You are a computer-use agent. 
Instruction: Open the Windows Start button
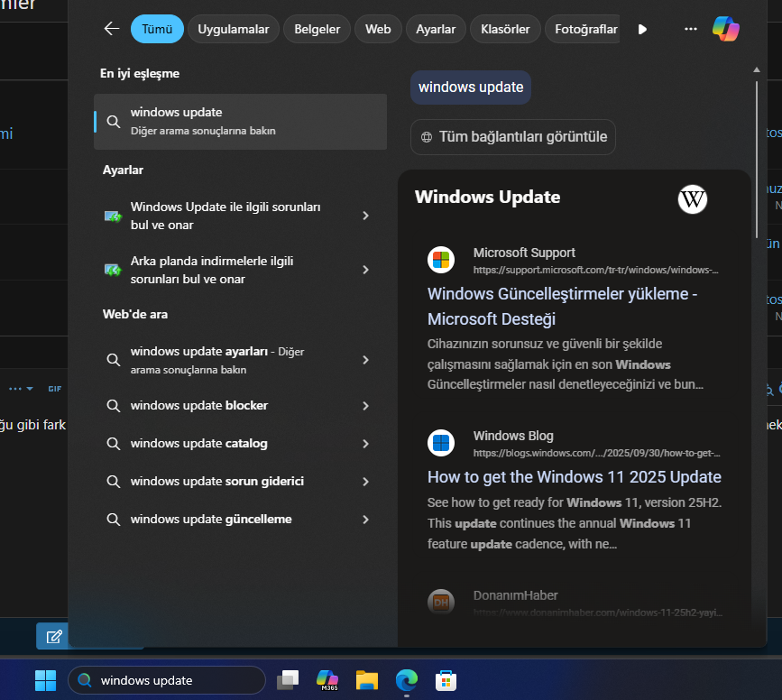(x=45, y=680)
